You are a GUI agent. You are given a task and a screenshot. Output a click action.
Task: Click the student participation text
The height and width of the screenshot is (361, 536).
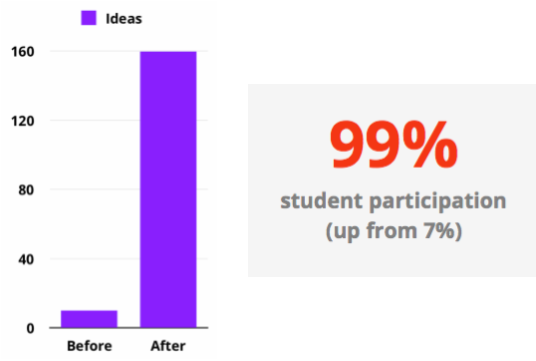point(393,202)
